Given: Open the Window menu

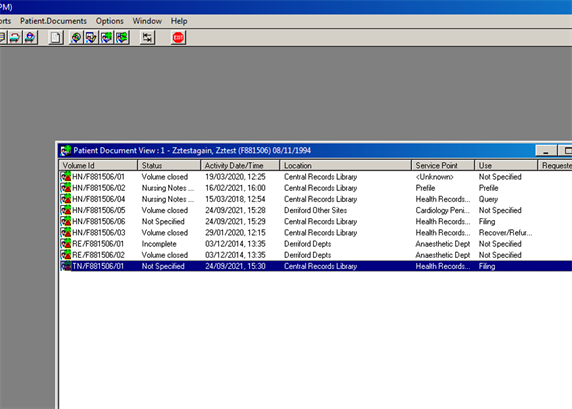Looking at the screenshot, I should tap(147, 21).
